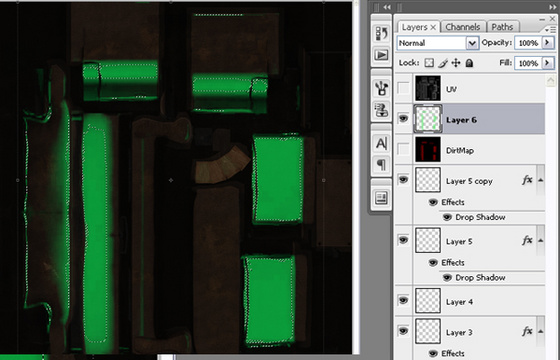Switch to the Channels tab
Viewport: 560px width, 360px height.
pos(463,27)
